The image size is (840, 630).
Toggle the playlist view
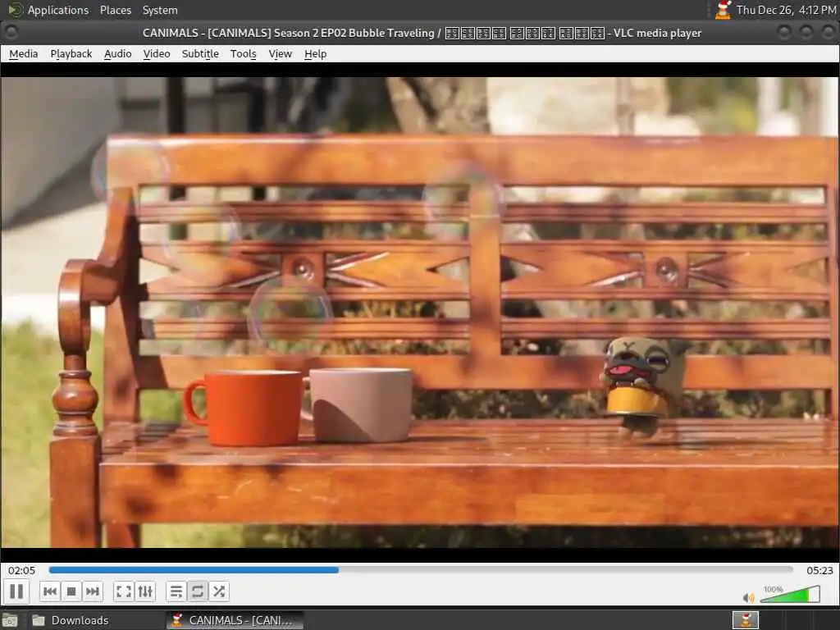[x=176, y=591]
